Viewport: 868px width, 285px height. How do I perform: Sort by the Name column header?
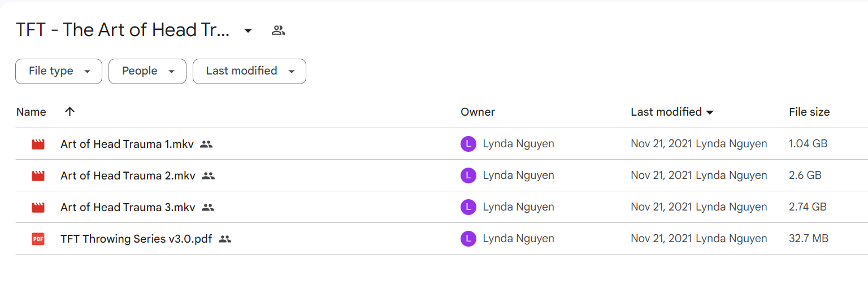coord(31,112)
